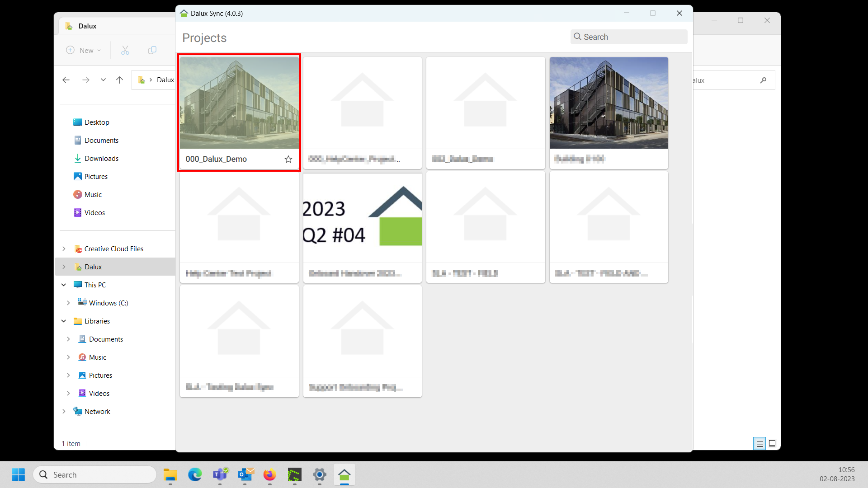
Task: Open Settings gear in the taskbar
Action: pyautogui.click(x=319, y=475)
